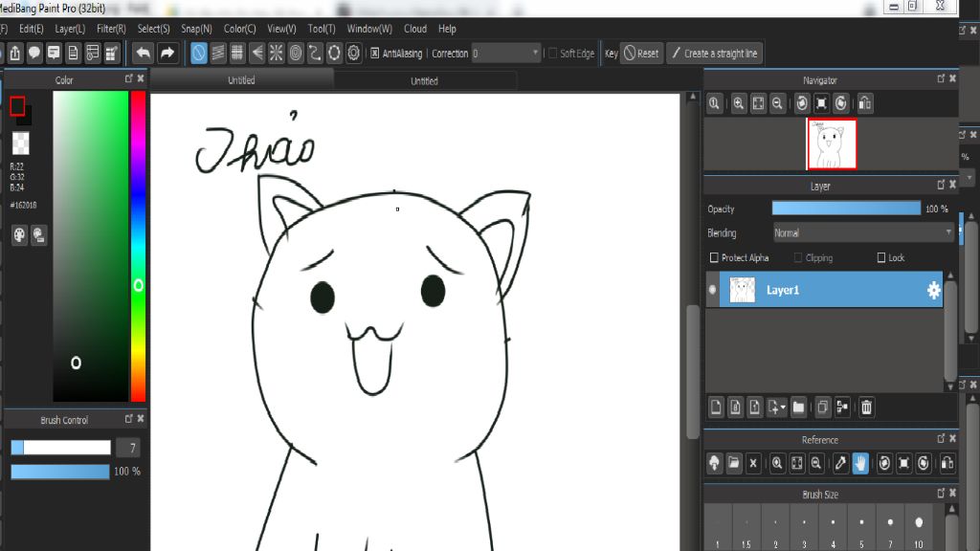Zoom in on the Reference image
Screen dimensions: 980x551
[x=777, y=463]
